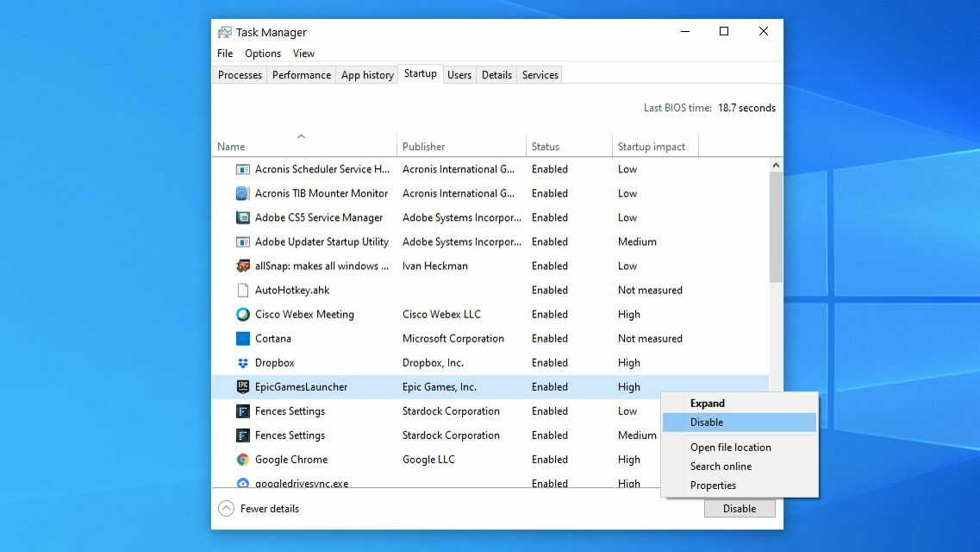Choose Expand in the context menu
980x552 pixels.
[x=740, y=404]
